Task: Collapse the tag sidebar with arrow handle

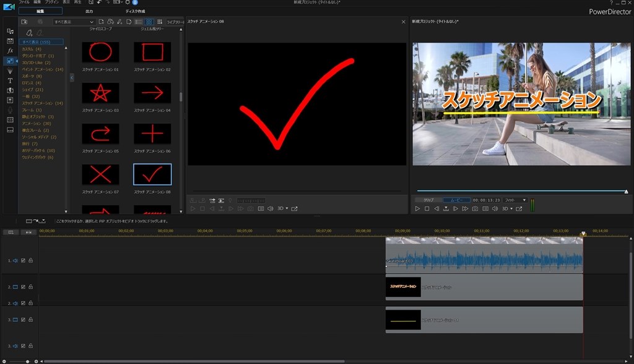Action: tap(72, 77)
